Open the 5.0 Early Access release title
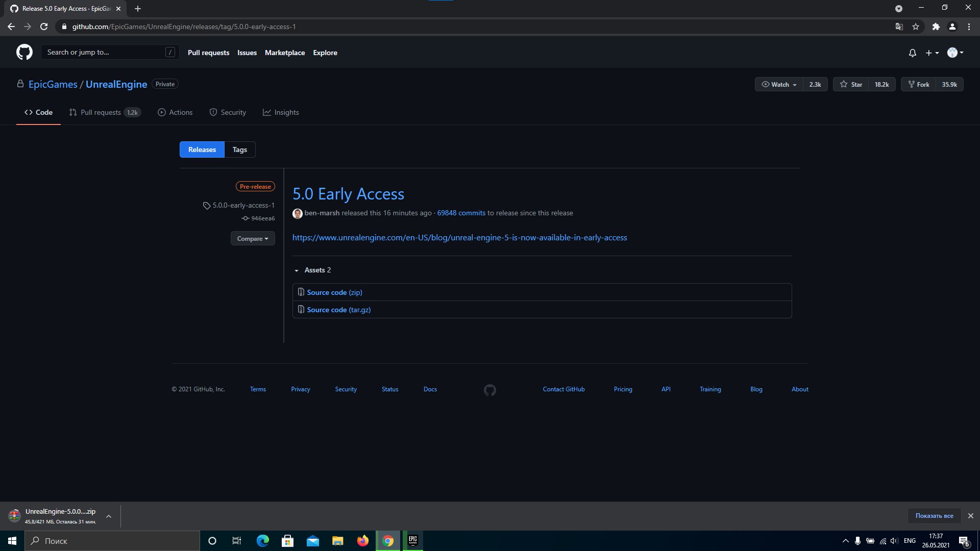Image resolution: width=980 pixels, height=551 pixels. [x=348, y=194]
